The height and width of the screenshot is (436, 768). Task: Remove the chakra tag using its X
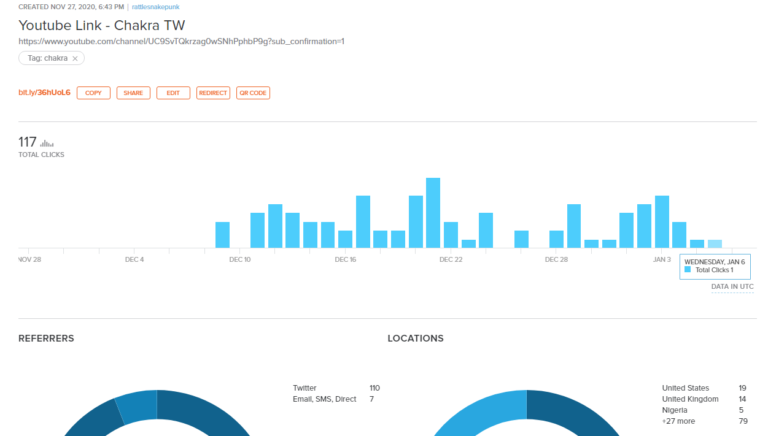[x=75, y=58]
